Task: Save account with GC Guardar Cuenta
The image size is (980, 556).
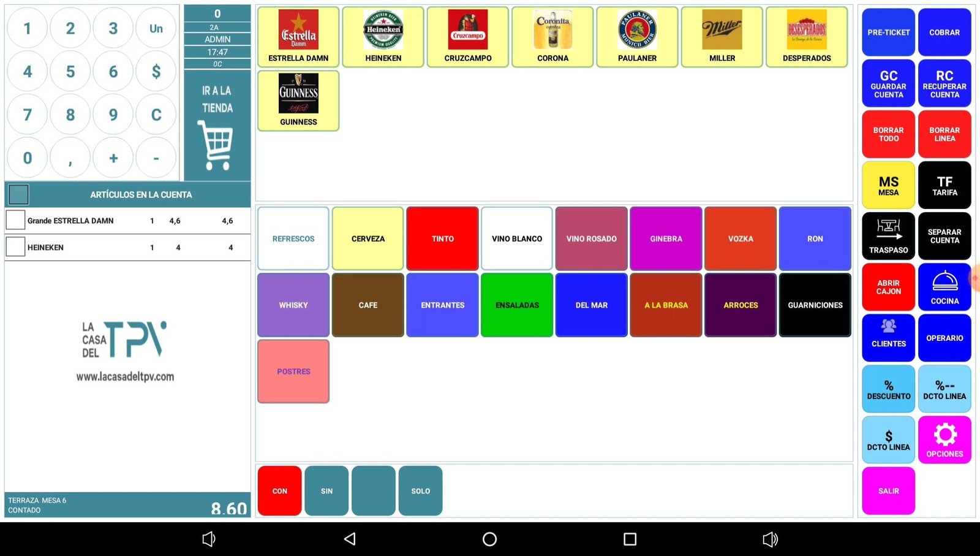Action: pyautogui.click(x=888, y=83)
